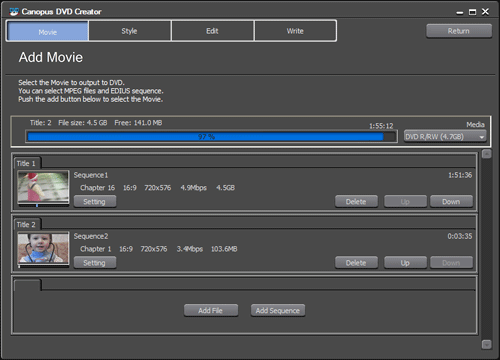This screenshot has width=500, height=360.
Task: Click the scroll up arrow of movie list
Action: click(x=487, y=154)
